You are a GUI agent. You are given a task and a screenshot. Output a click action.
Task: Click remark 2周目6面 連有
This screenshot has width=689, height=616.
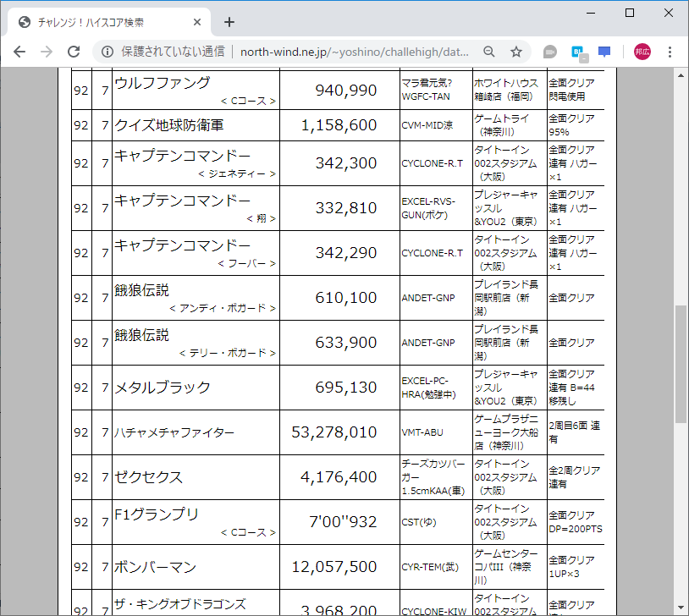coord(575,432)
